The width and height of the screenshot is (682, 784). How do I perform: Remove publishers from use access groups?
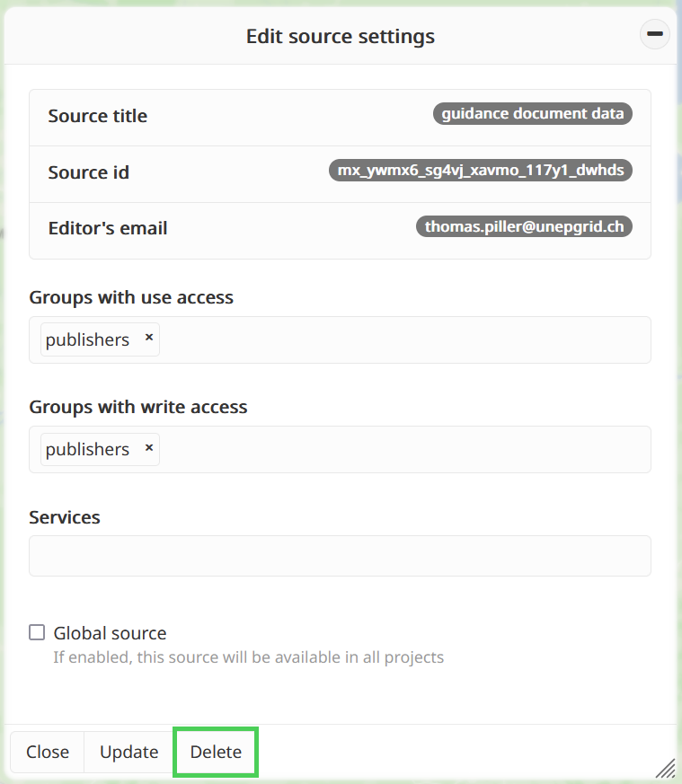[x=149, y=338]
